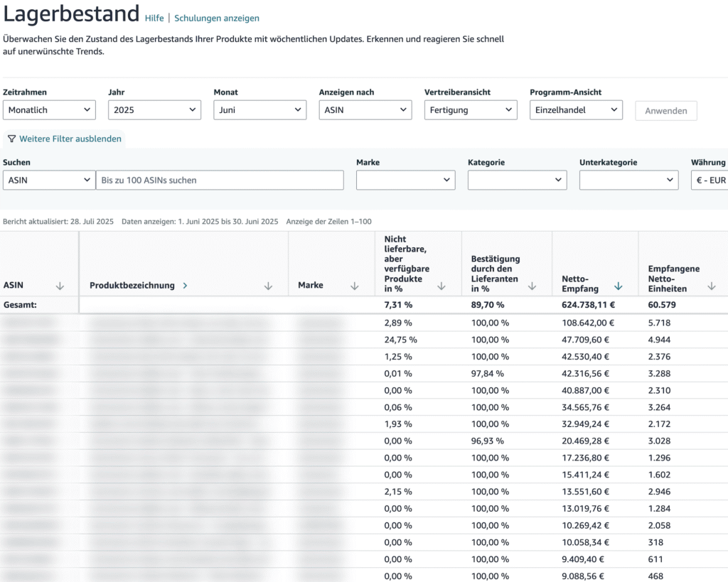The width and height of the screenshot is (728, 582).
Task: Sort by Nicht lieferbare Produkte percentage arrow
Action: (x=441, y=286)
